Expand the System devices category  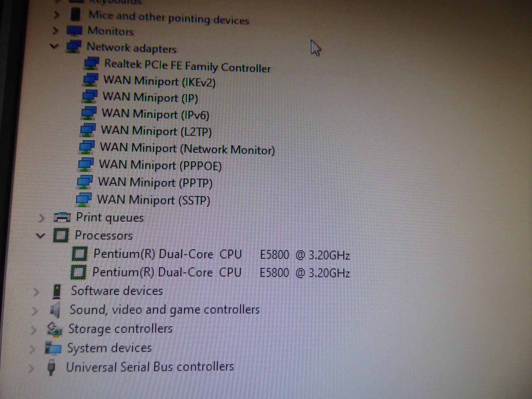coord(32,349)
